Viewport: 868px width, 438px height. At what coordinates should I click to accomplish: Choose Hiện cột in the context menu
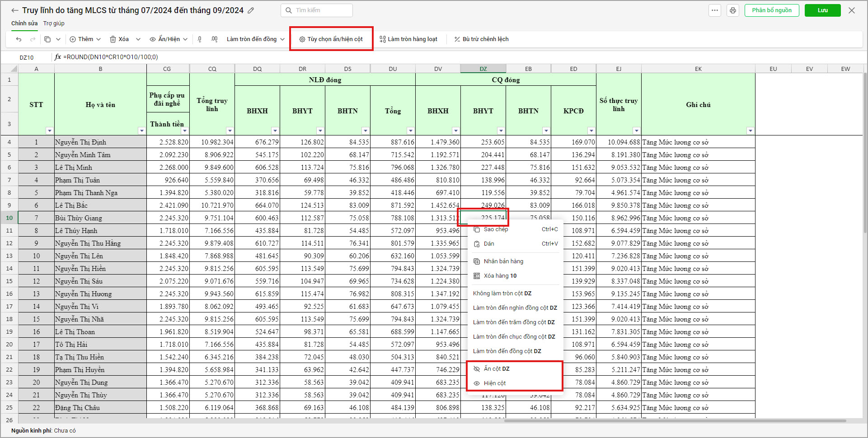tap(515, 383)
